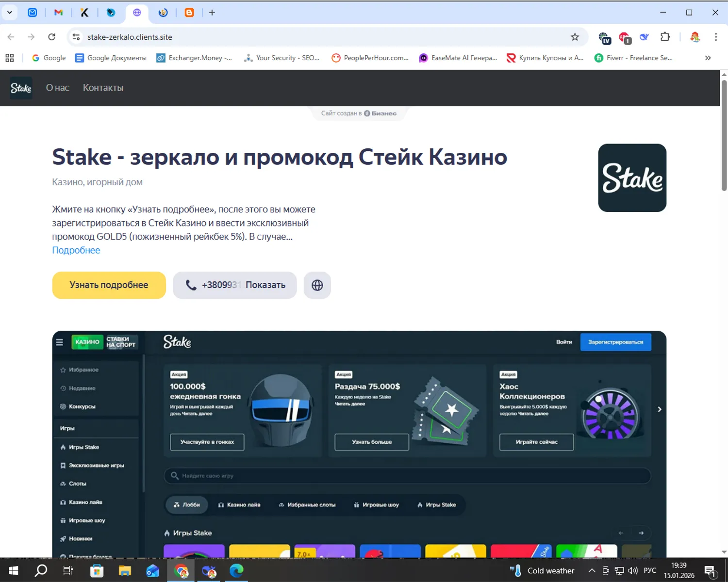Open File Explorer from the taskbar
Viewport: 728px width, 582px height.
(125, 571)
